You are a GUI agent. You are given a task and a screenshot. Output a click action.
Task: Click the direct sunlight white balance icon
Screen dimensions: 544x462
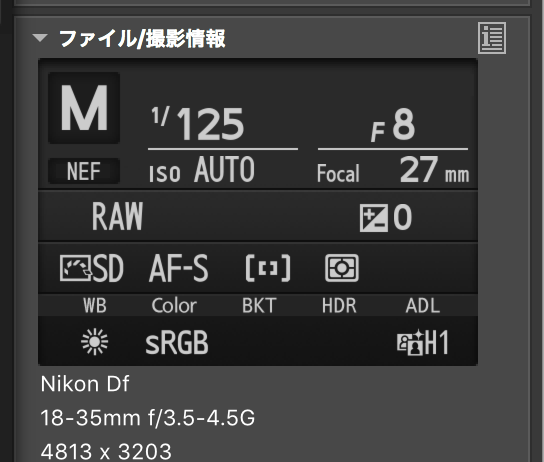[94, 342]
